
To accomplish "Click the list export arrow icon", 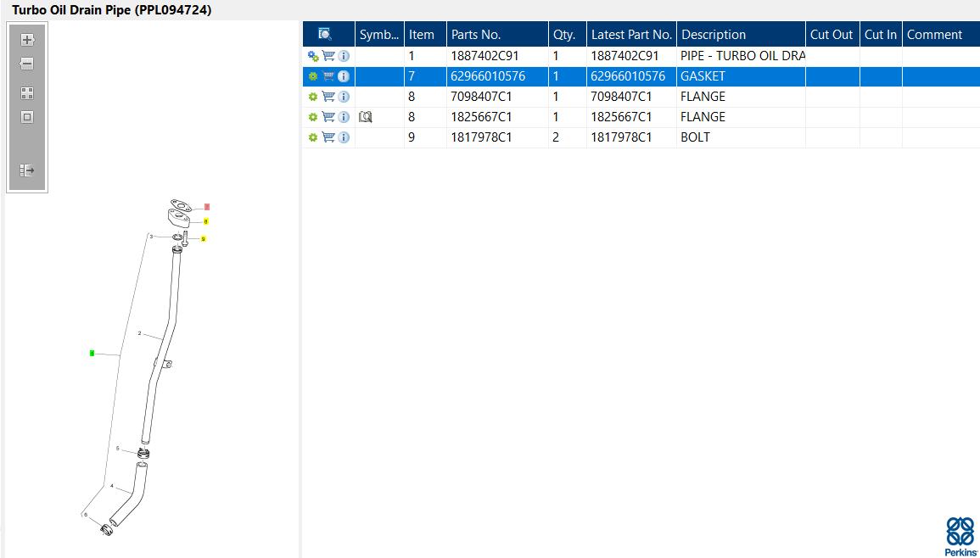I will (27, 170).
